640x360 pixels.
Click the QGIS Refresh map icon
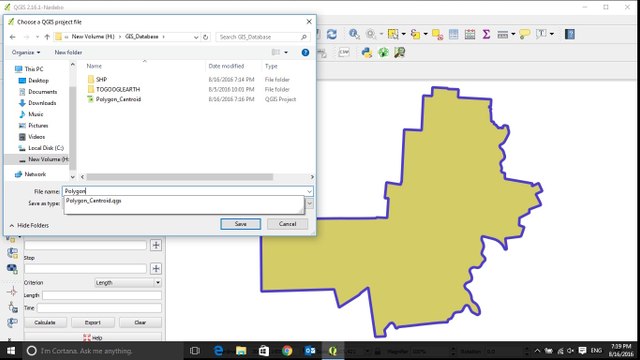[332, 34]
